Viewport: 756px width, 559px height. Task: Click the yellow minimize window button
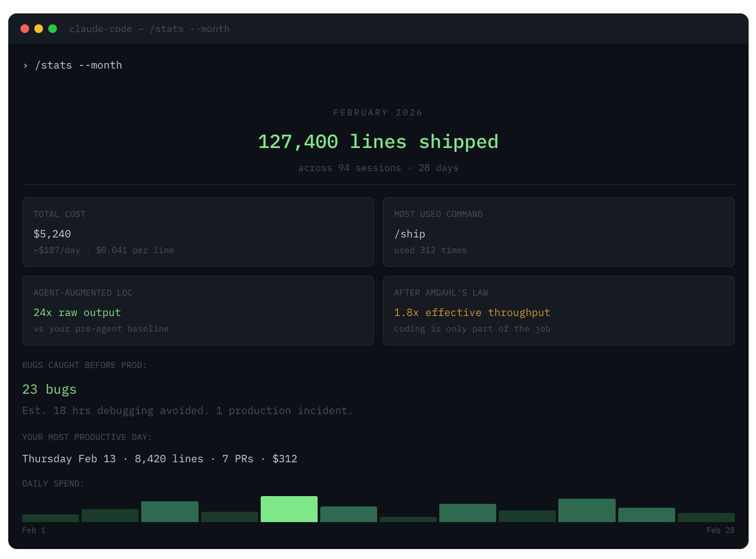tap(38, 29)
